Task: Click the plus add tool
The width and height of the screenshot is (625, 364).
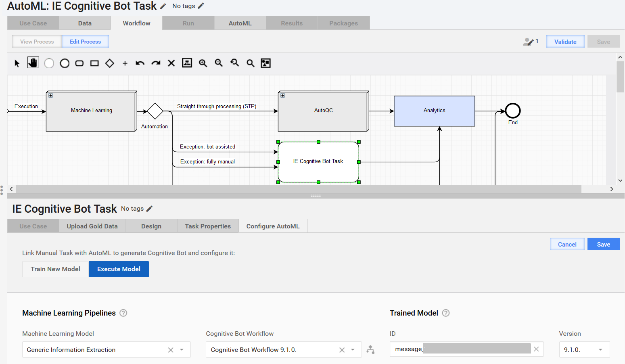Action: pyautogui.click(x=125, y=63)
